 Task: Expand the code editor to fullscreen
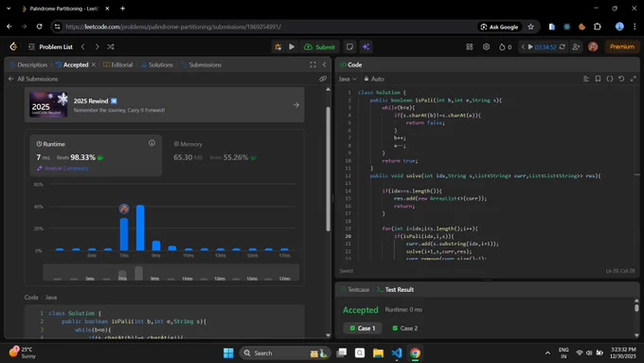pos(634,79)
